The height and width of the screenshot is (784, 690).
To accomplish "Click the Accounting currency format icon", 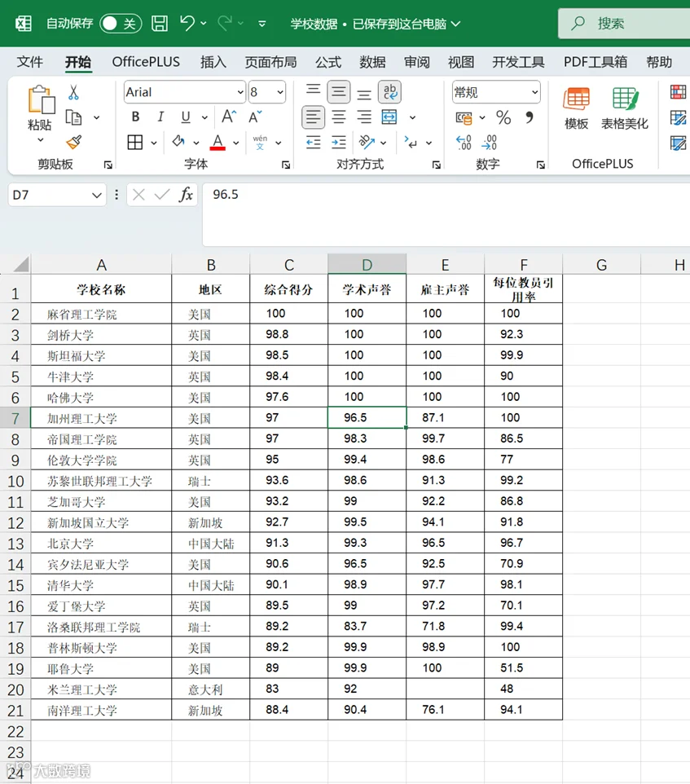I will (464, 118).
